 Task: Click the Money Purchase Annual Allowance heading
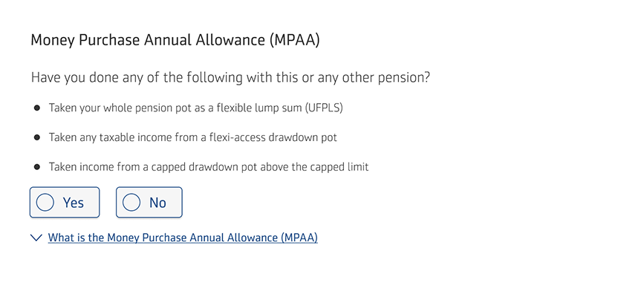pyautogui.click(x=175, y=40)
